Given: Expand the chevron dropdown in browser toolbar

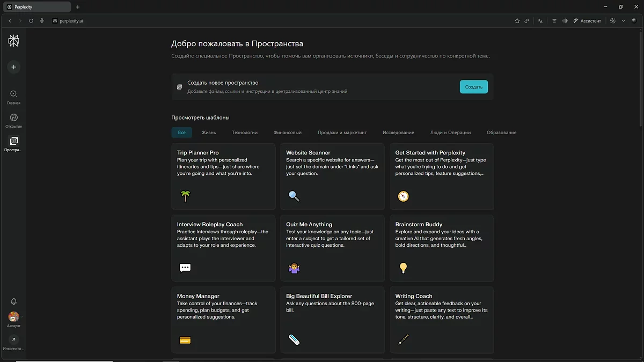Looking at the screenshot, I should (623, 21).
